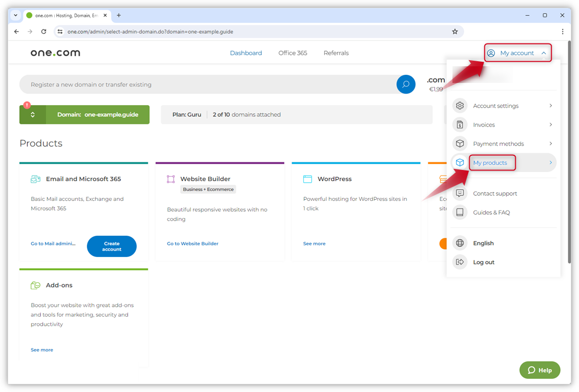The image size is (579, 392).
Task: Click the English language globe icon
Action: pyautogui.click(x=460, y=243)
